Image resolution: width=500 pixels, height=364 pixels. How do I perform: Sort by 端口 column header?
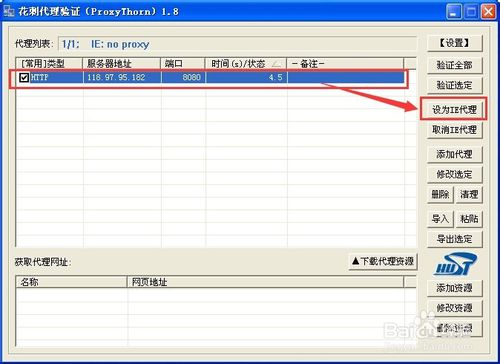pos(183,64)
